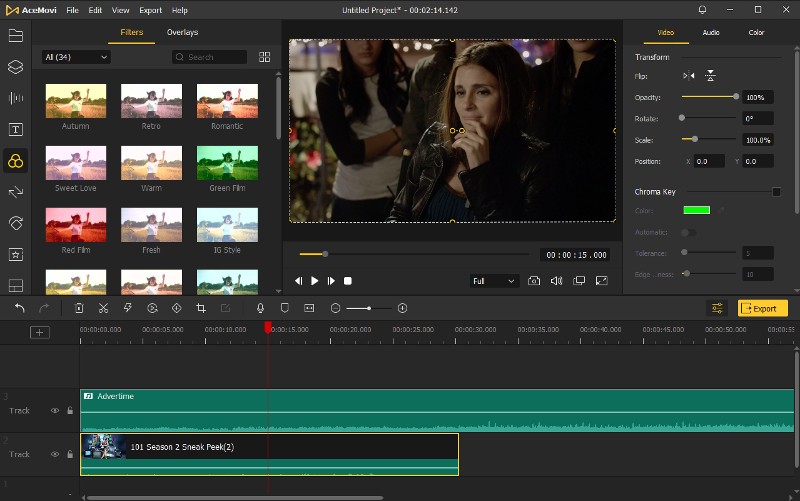The image size is (800, 501).
Task: Lock the 101 Season 2 video track
Action: click(70, 454)
